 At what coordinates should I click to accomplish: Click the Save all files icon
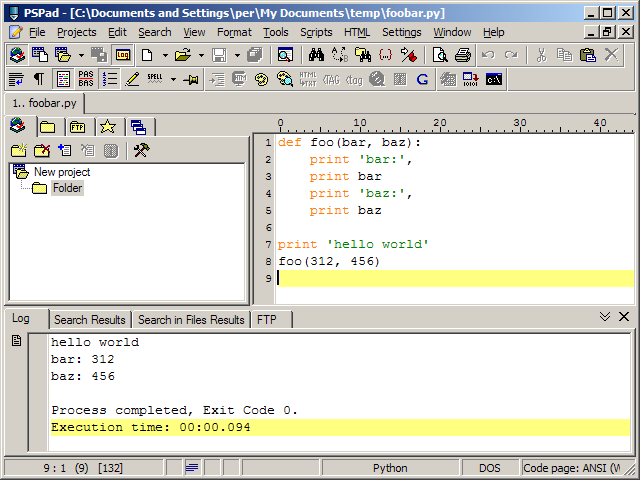tap(255, 55)
